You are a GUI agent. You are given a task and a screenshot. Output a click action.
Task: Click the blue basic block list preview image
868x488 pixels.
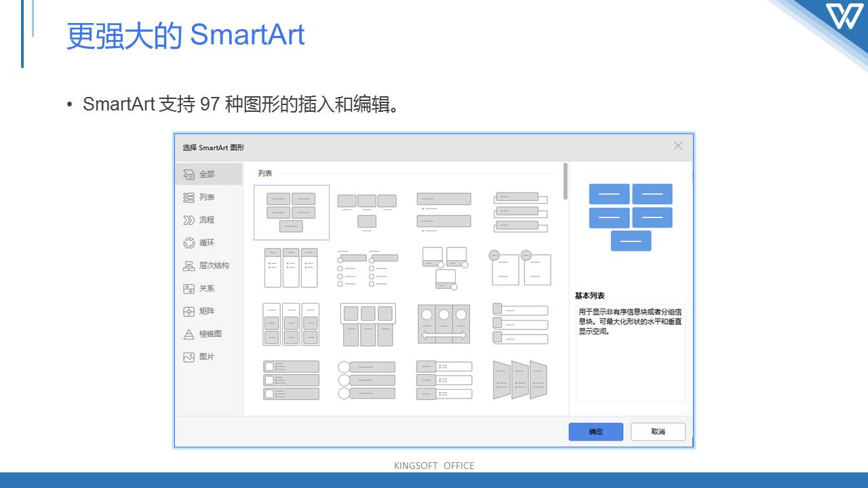pyautogui.click(x=631, y=217)
